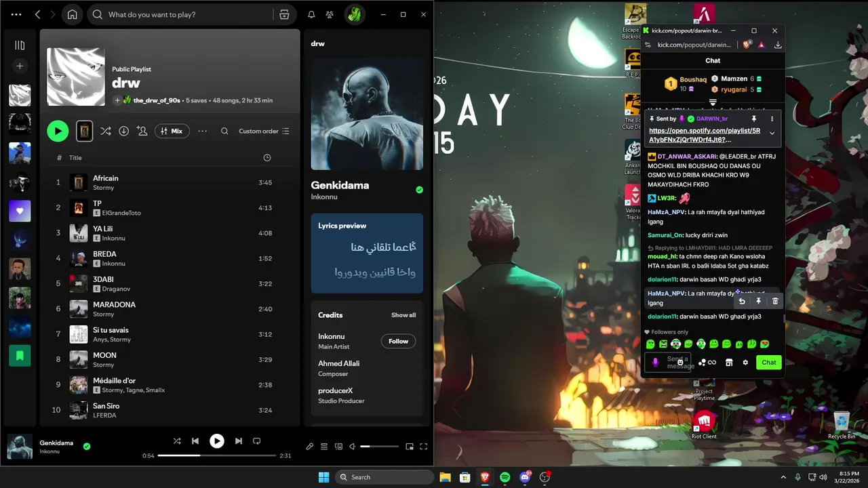Search within the drw playlist

point(224,131)
